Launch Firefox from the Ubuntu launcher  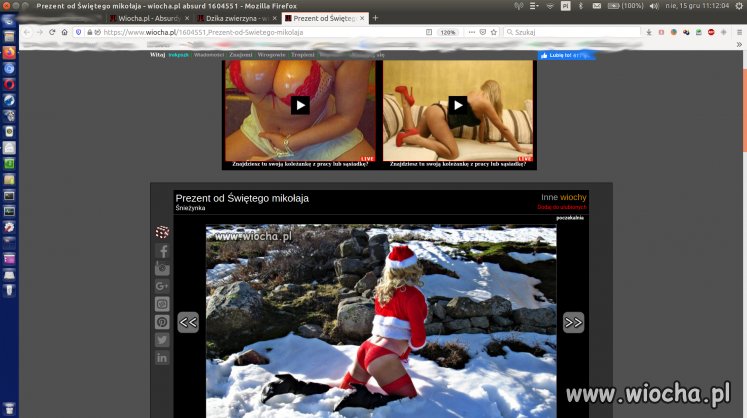pos(9,52)
